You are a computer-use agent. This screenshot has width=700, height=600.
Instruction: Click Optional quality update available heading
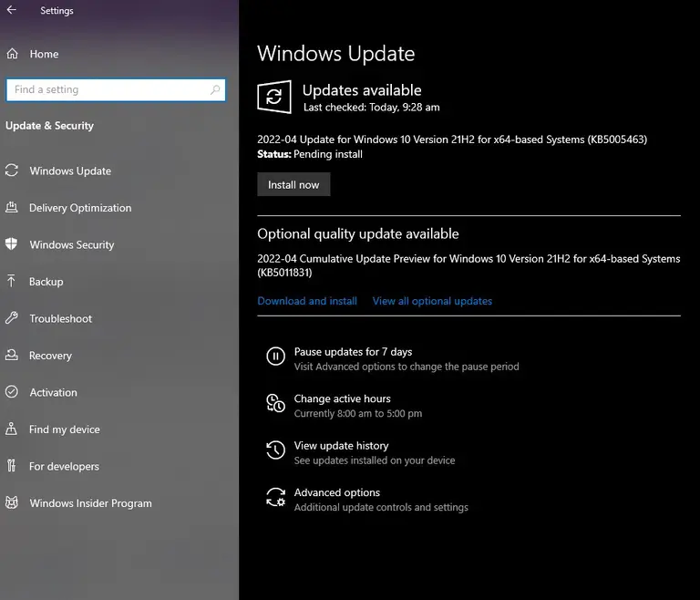tap(357, 233)
